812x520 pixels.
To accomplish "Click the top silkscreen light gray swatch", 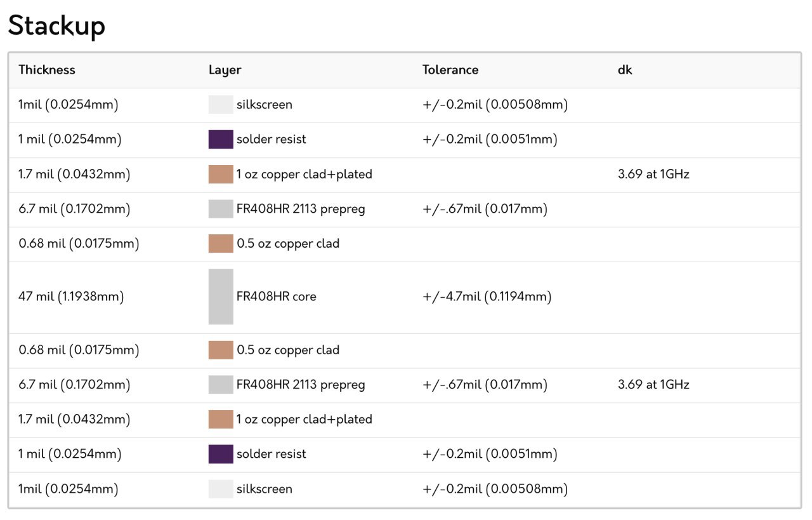I will click(x=221, y=105).
